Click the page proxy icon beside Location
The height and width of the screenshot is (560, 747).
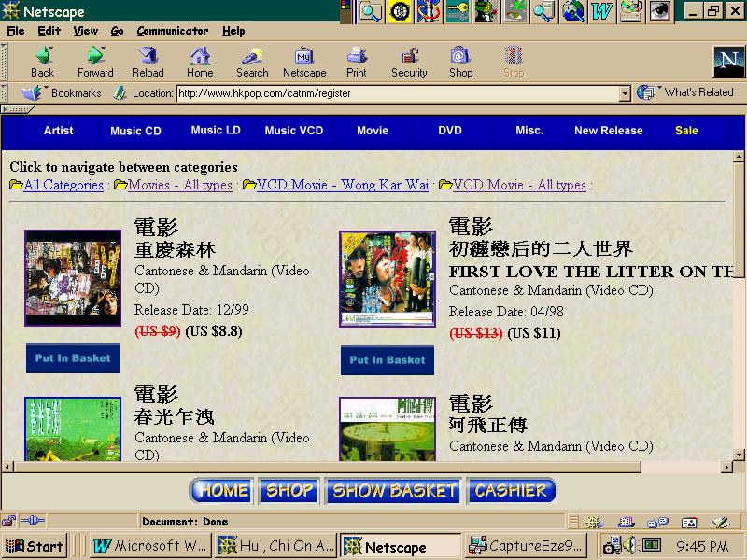[x=120, y=92]
